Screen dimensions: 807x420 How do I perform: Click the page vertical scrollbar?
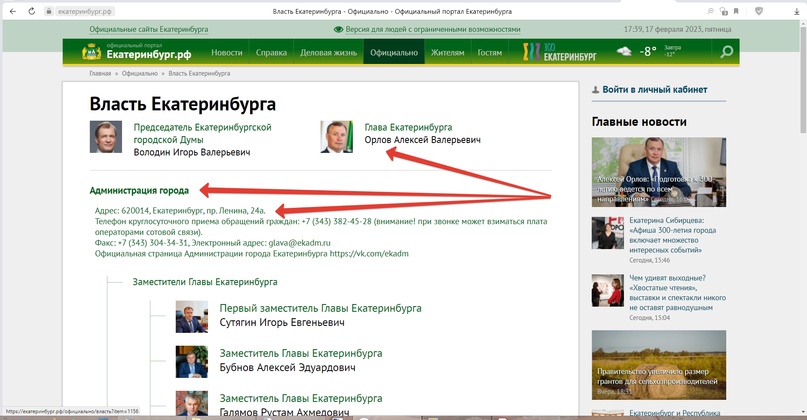800,200
